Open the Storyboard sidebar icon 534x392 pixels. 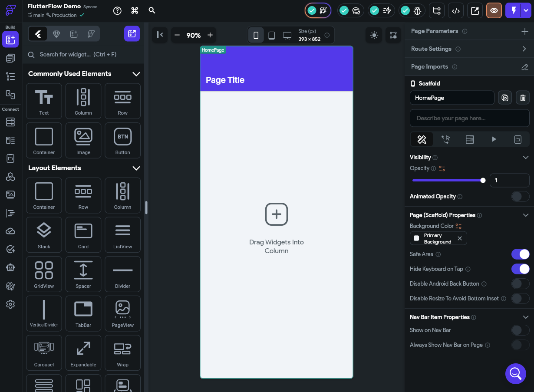(10, 94)
